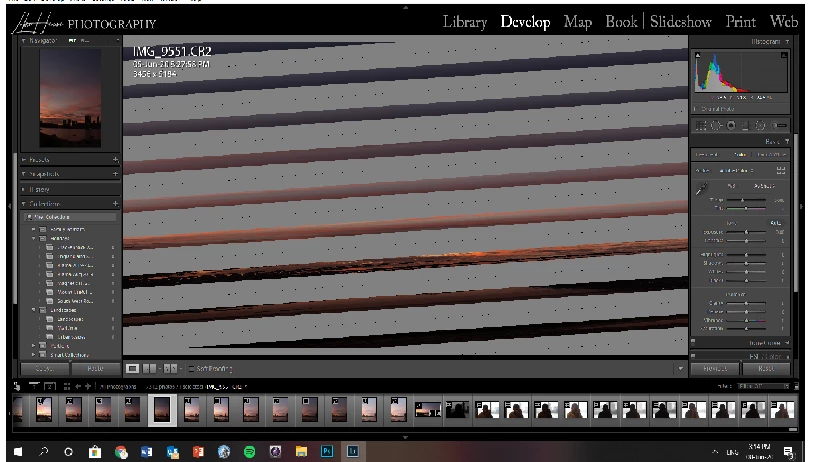Open Photoshop from the taskbar

click(x=327, y=451)
